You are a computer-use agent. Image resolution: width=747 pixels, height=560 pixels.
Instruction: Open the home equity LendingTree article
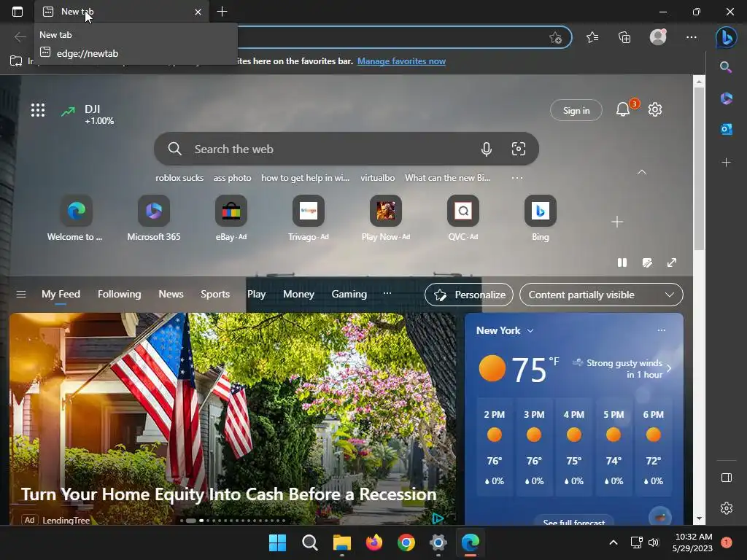pos(228,494)
